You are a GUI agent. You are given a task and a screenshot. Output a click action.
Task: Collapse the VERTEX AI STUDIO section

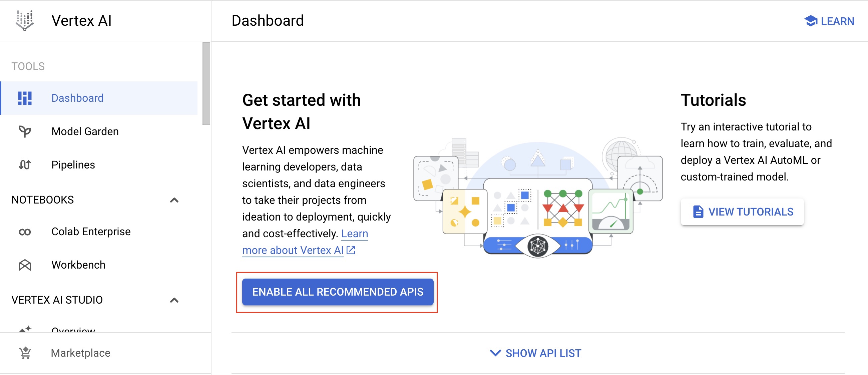click(175, 300)
